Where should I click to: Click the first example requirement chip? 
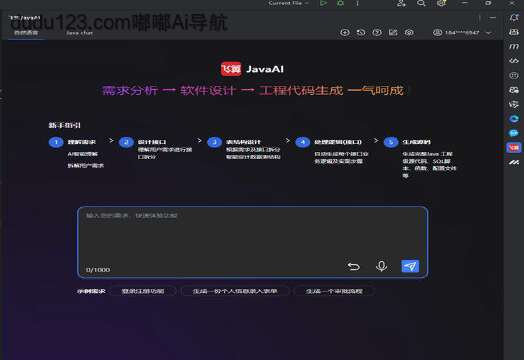143,291
